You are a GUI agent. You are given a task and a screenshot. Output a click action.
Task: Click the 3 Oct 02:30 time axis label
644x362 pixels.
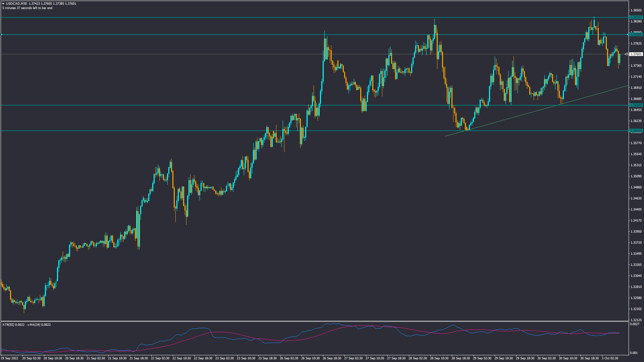(610, 358)
